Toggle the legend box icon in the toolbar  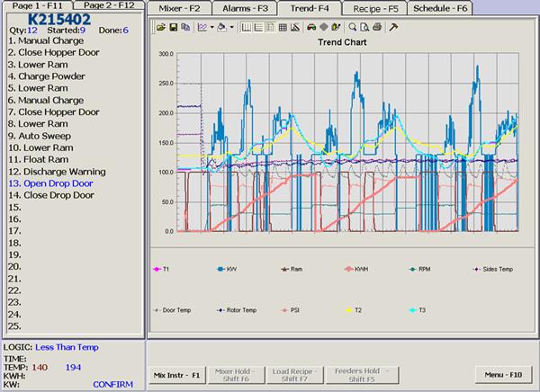[x=270, y=27]
